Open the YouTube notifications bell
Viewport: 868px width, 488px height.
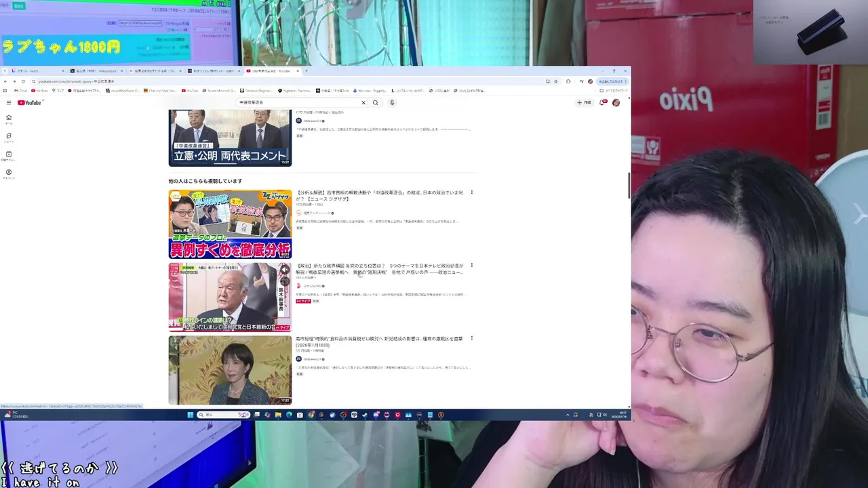tap(602, 102)
